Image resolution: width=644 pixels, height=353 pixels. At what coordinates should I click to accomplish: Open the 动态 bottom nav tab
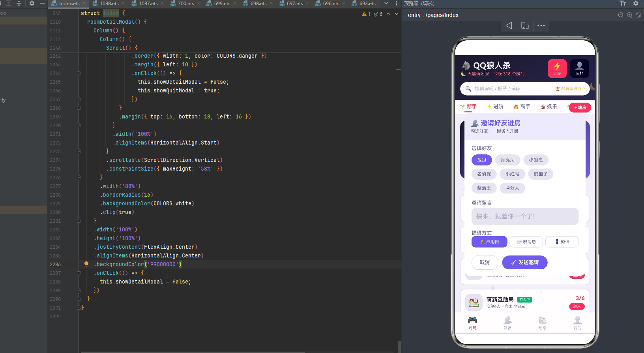click(543, 323)
